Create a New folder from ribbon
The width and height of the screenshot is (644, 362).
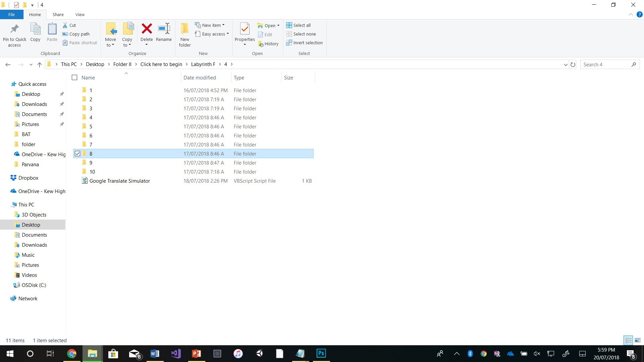pyautogui.click(x=185, y=35)
